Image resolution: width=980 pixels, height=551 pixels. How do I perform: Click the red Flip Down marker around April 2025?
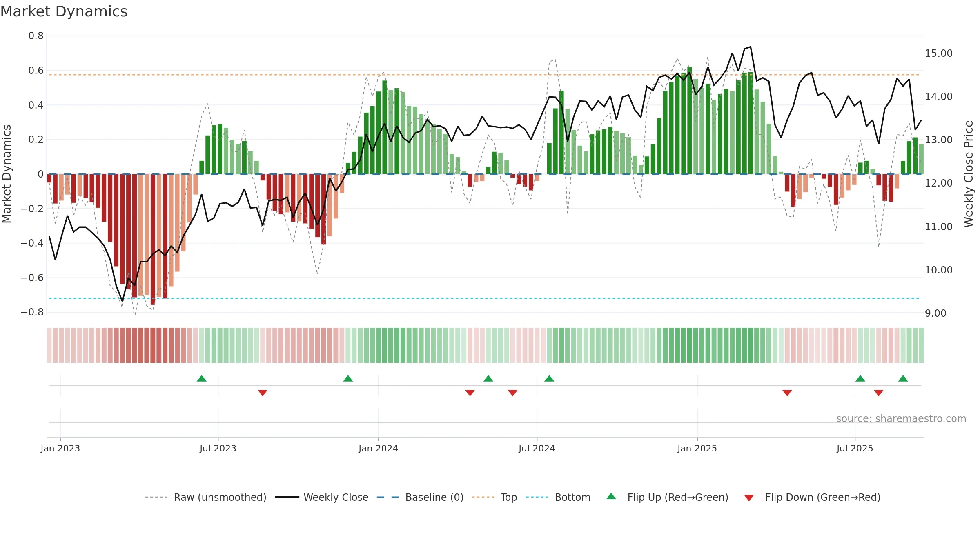pos(787,393)
